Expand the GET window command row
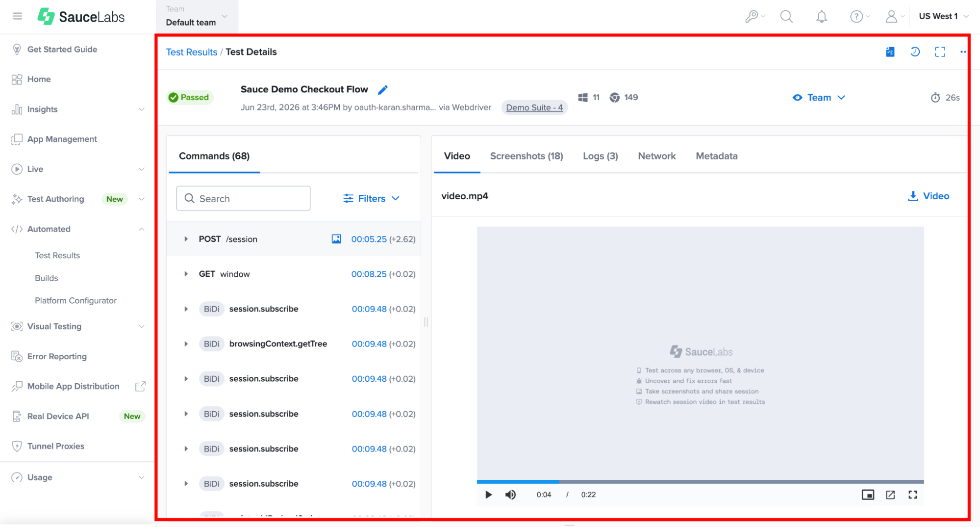980x527 pixels. click(x=186, y=274)
